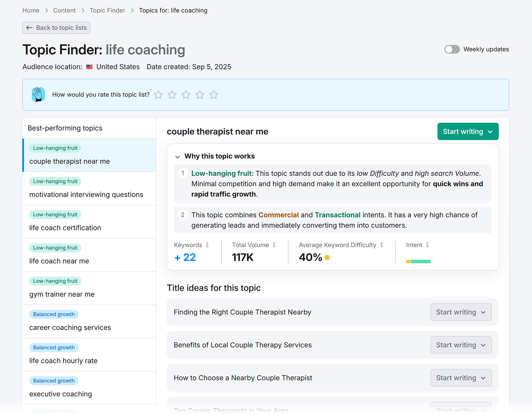
Task: Click the Total Volume info icon
Action: tap(275, 245)
